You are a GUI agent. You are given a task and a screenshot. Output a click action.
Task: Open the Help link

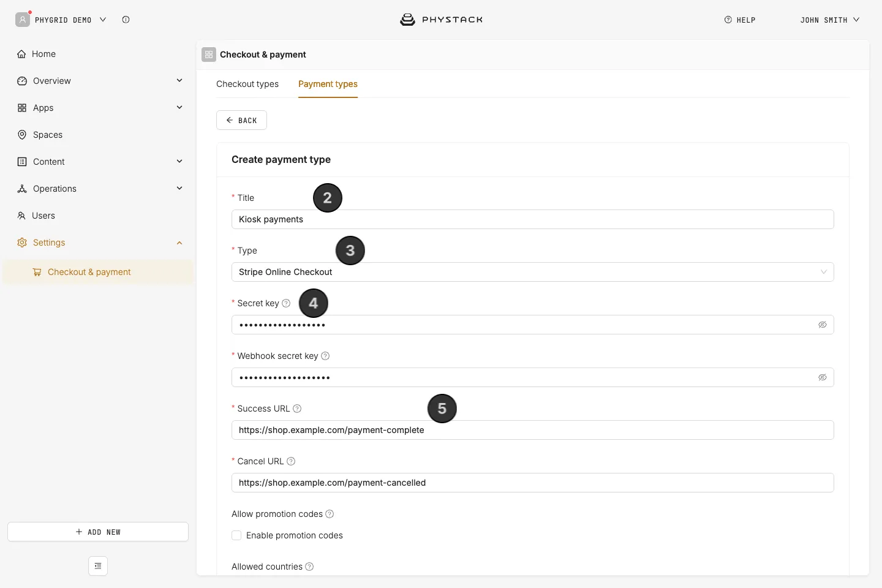tap(740, 20)
